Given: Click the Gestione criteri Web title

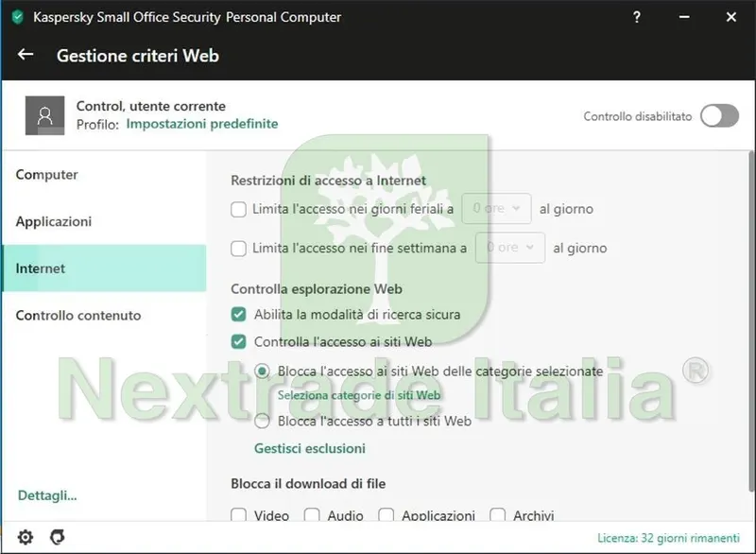Looking at the screenshot, I should pyautogui.click(x=138, y=56).
